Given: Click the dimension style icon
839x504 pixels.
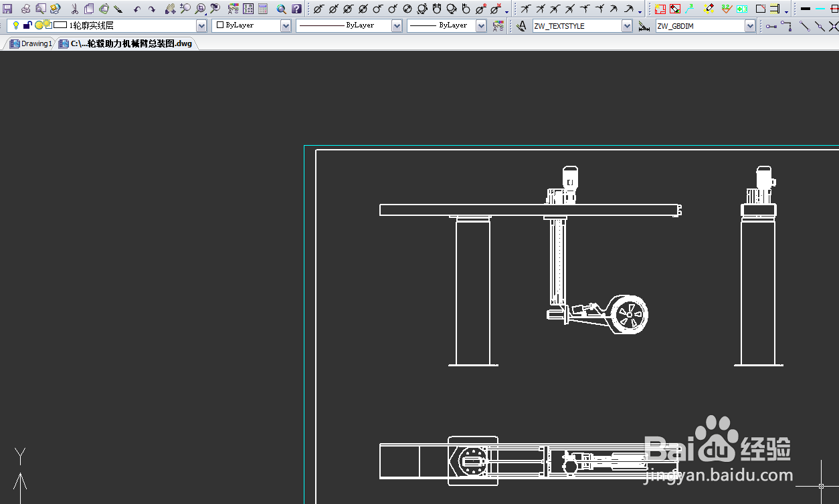Looking at the screenshot, I should (644, 25).
